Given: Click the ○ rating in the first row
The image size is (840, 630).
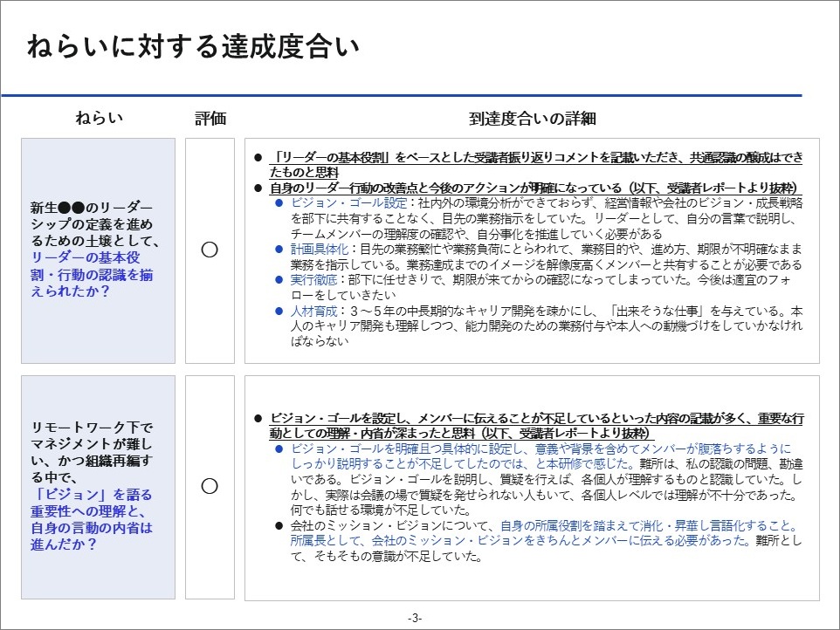Looking at the screenshot, I should point(210,250).
